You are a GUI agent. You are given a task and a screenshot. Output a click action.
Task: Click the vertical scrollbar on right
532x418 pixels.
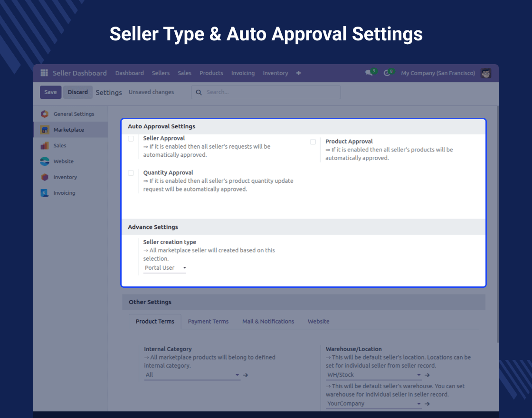(497, 224)
